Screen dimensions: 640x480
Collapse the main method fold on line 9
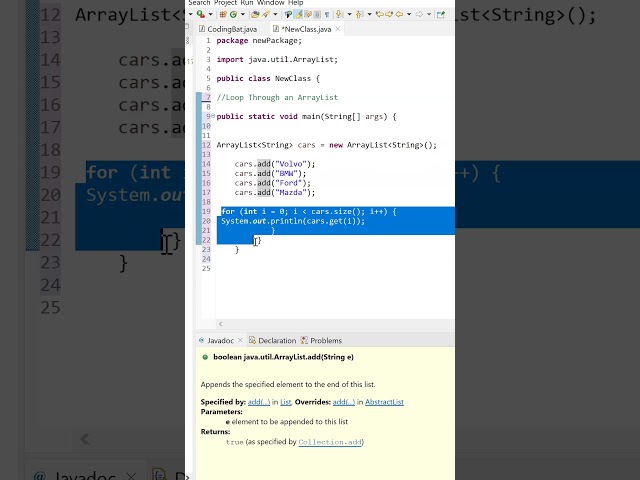pyautogui.click(x=213, y=116)
